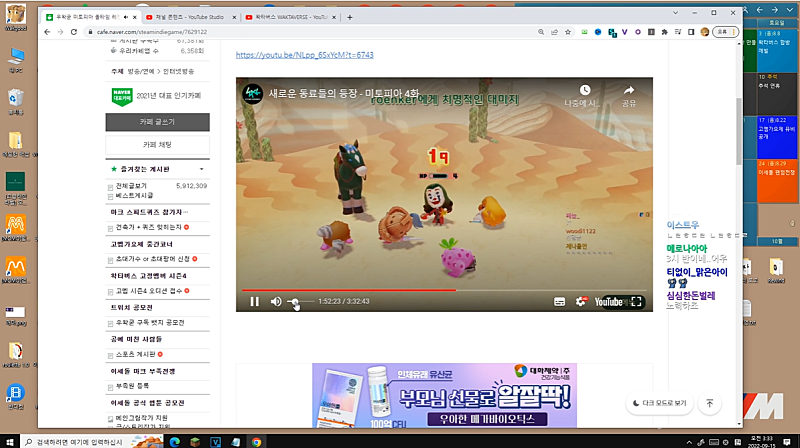Open 스포츠 게시판 board
800x448 pixels.
pyautogui.click(x=135, y=354)
